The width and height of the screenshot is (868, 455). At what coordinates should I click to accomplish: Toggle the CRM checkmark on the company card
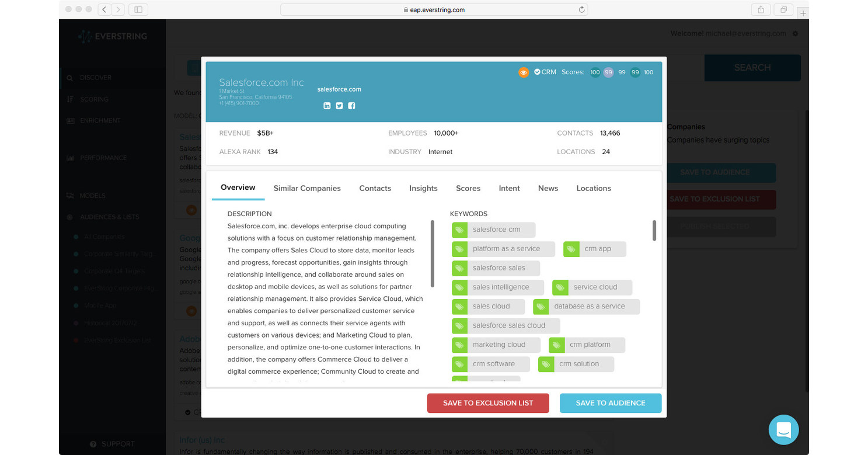[538, 72]
